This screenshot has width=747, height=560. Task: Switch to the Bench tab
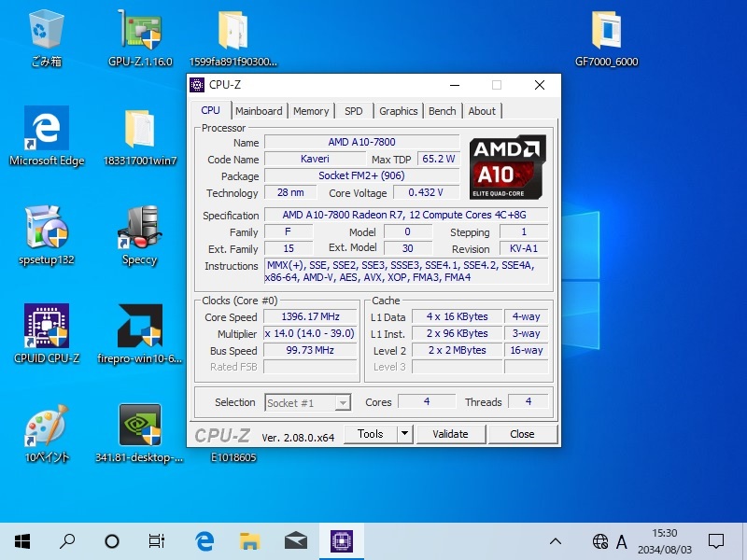coord(442,111)
